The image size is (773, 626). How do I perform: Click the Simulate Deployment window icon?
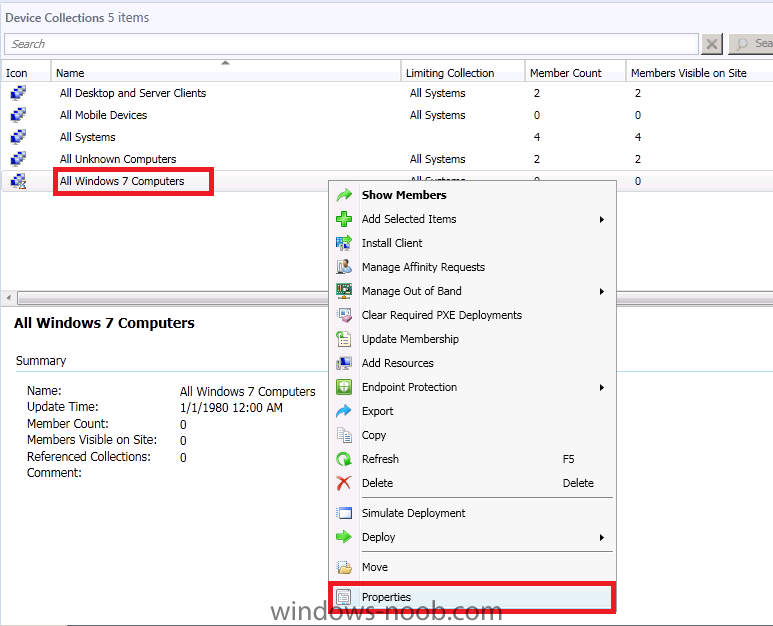pyautogui.click(x=344, y=513)
